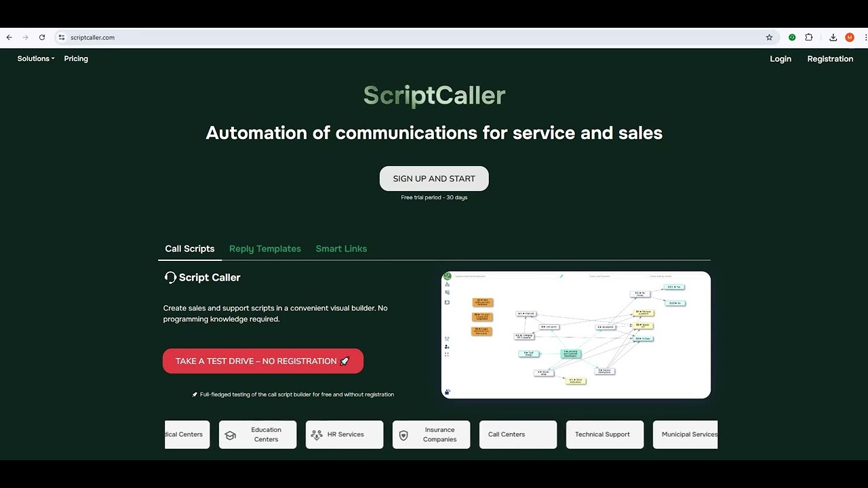Select the Insurance Companies card

coord(431,434)
